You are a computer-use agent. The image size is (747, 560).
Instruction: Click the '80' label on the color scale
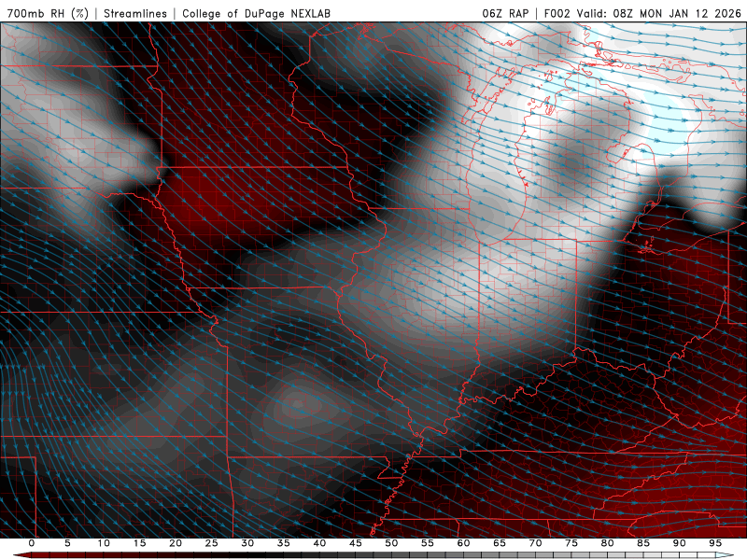coord(607,543)
